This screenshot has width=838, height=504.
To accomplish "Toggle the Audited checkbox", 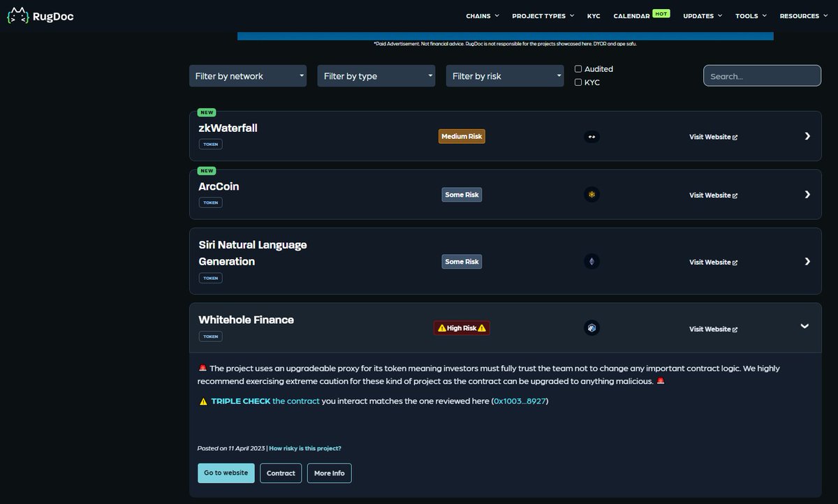I will [578, 69].
